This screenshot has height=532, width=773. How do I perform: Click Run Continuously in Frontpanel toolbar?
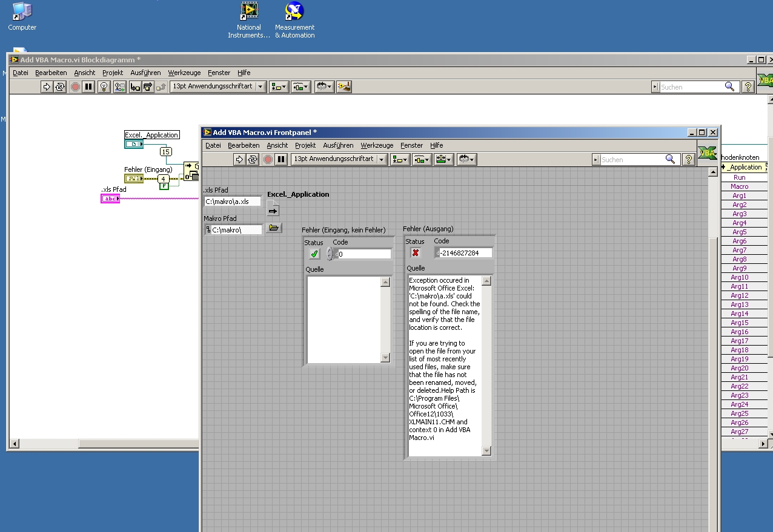[253, 159]
